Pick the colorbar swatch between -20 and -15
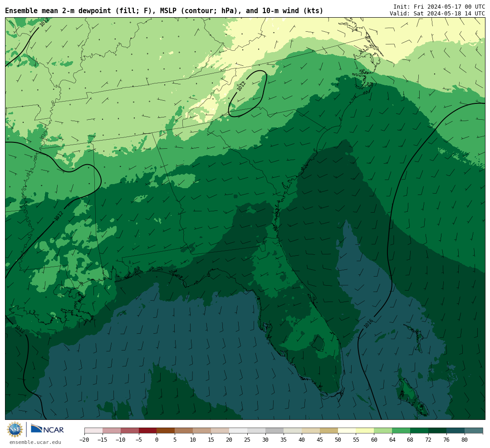490x448 pixels. [93, 431]
